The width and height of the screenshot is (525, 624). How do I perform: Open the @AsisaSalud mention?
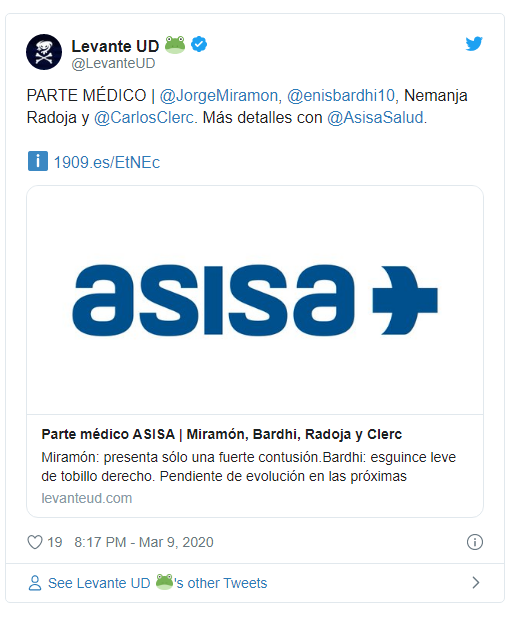(377, 118)
